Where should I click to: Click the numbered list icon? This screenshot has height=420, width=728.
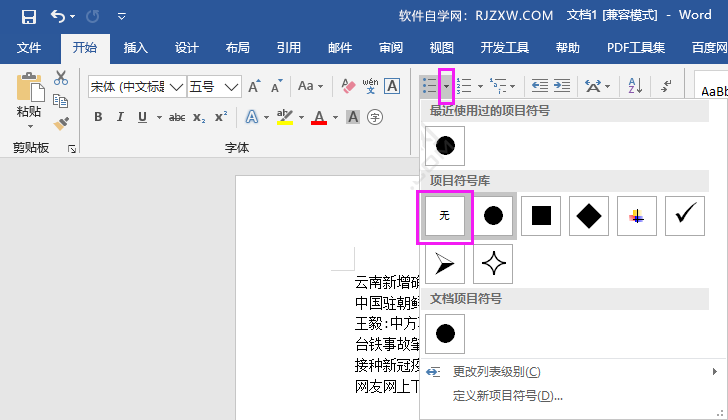(464, 86)
